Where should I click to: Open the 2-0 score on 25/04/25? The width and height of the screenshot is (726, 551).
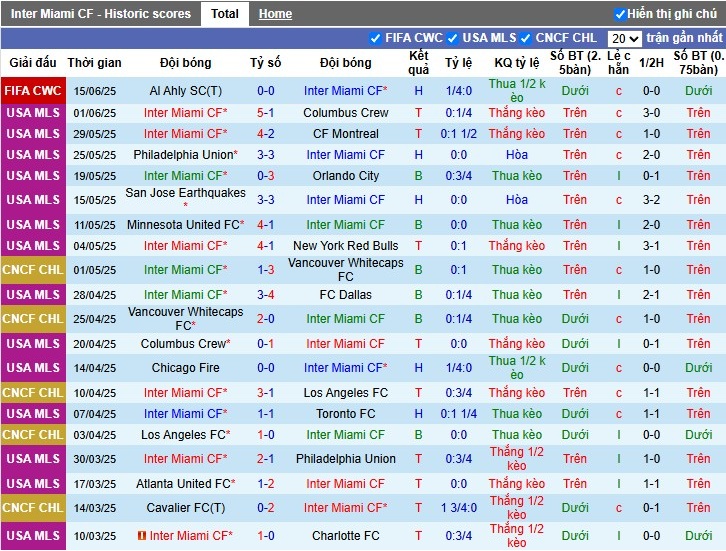click(x=266, y=319)
